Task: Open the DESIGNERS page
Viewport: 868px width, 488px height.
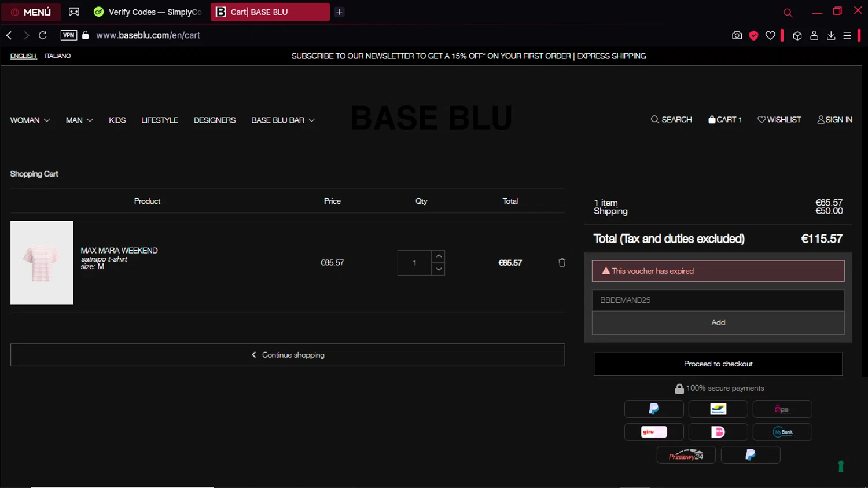Action: pos(215,120)
